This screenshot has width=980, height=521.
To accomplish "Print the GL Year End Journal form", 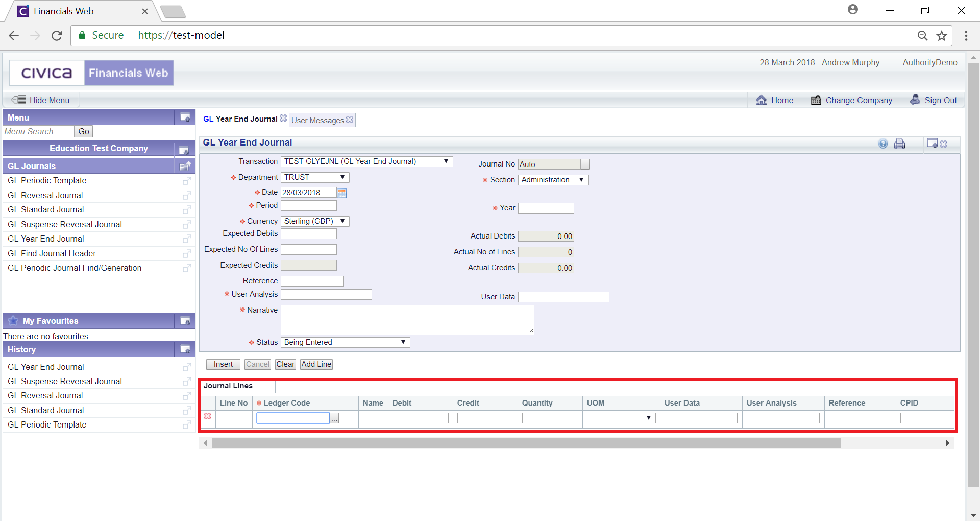I will 899,144.
